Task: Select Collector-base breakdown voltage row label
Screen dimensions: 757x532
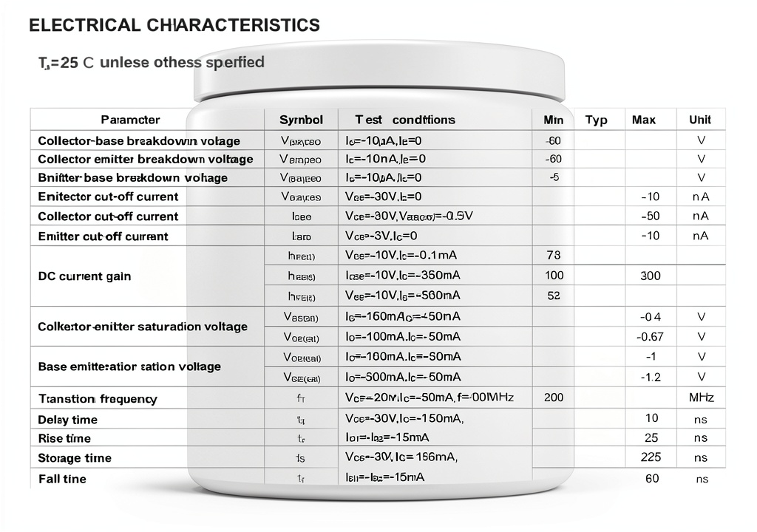Action: (x=139, y=141)
